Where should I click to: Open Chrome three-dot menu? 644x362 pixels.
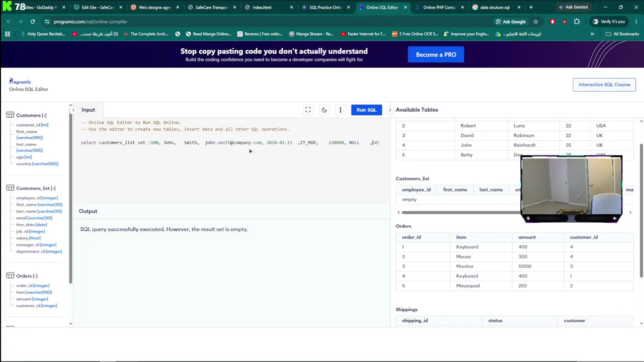[635, 22]
